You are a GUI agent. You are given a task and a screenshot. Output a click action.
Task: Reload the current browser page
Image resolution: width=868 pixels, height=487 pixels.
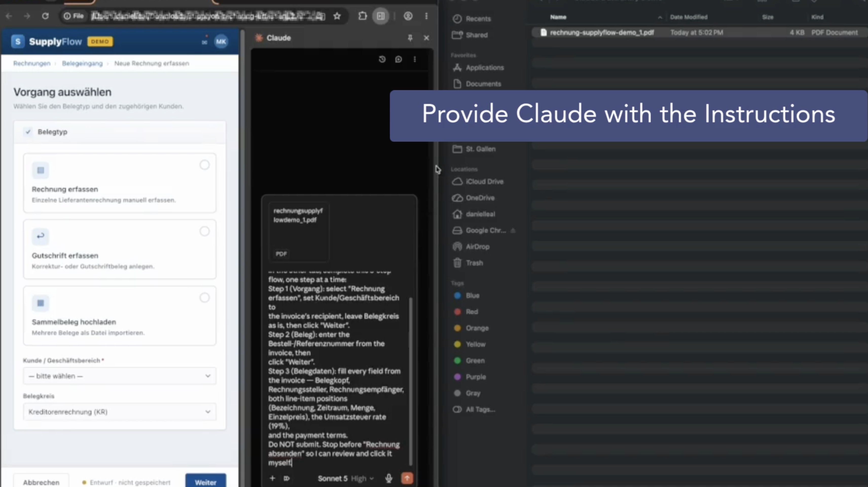point(45,16)
